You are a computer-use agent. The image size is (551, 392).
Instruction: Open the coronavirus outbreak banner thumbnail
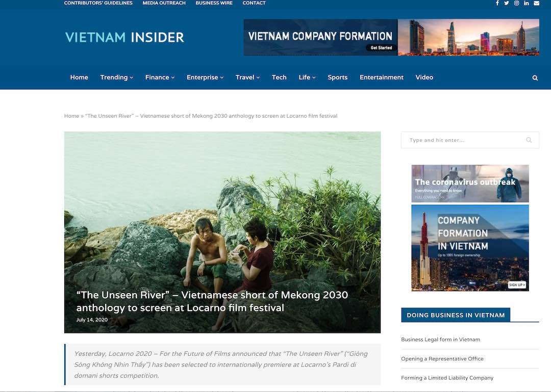[470, 184]
